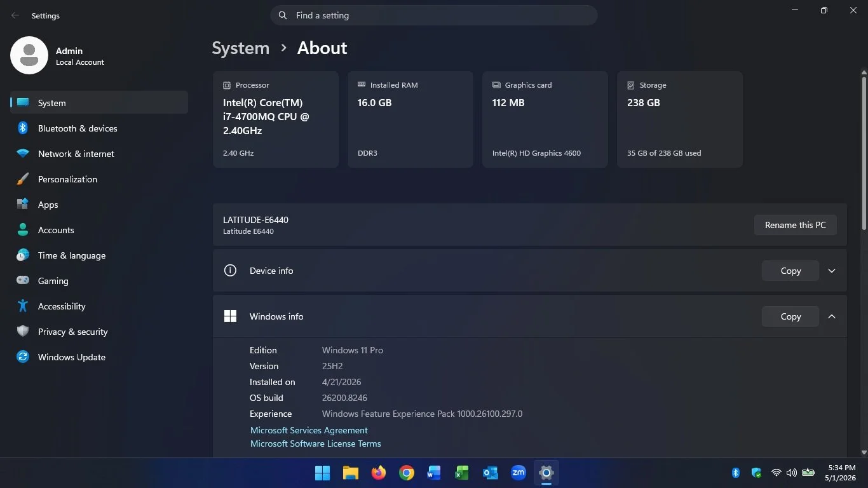Select Personalization in the sidebar

tap(99, 179)
